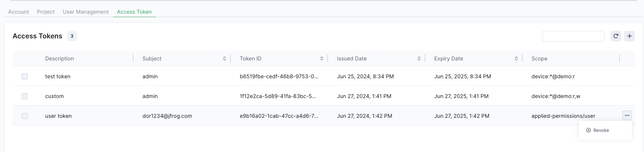Sort by Token ID column arrows

[322, 59]
